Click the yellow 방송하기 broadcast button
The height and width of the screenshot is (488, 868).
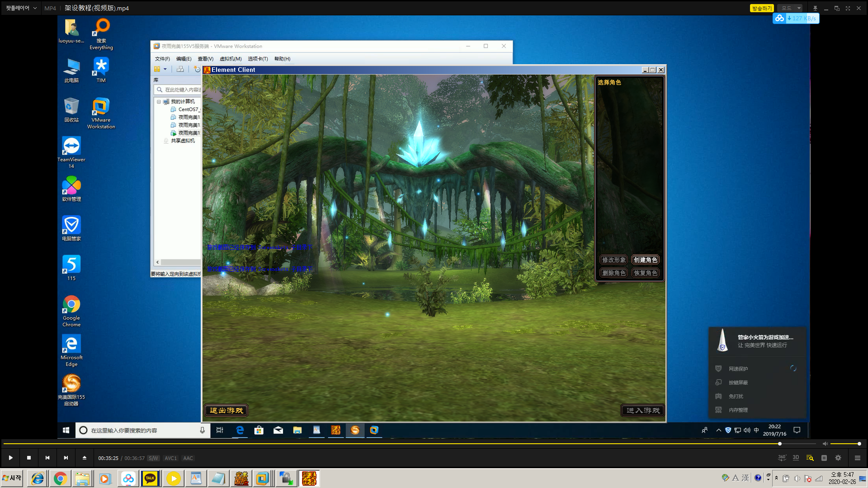[x=761, y=8]
